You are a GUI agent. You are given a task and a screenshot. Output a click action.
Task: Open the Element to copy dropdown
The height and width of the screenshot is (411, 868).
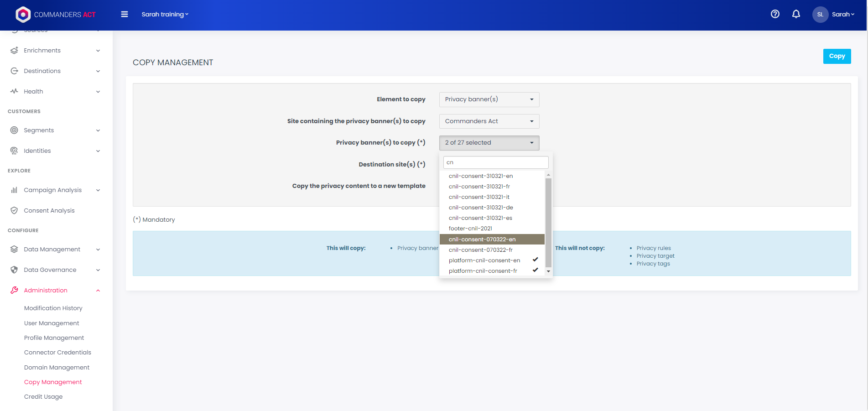point(489,99)
